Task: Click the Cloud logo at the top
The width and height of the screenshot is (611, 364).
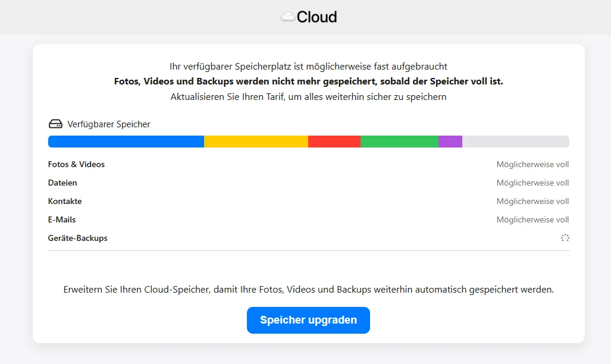Action: pos(308,17)
